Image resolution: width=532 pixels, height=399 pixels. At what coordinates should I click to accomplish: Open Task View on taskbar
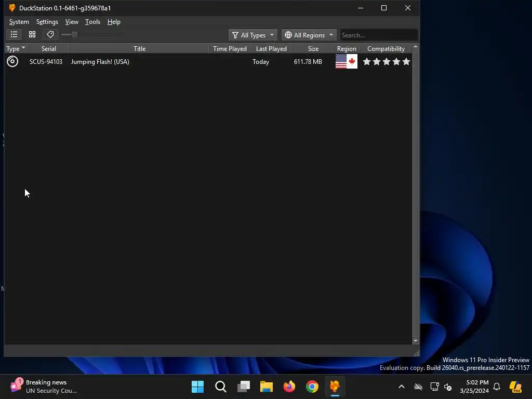tap(244, 387)
